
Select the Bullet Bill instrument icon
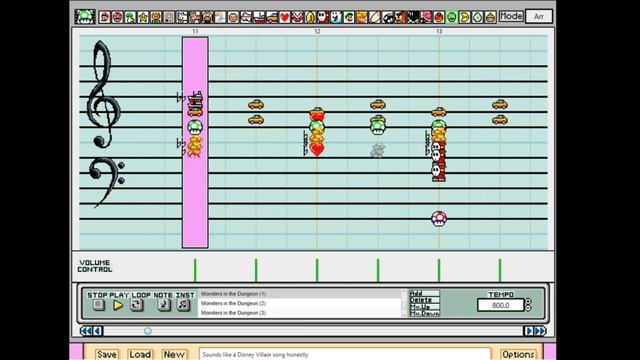tap(387, 17)
